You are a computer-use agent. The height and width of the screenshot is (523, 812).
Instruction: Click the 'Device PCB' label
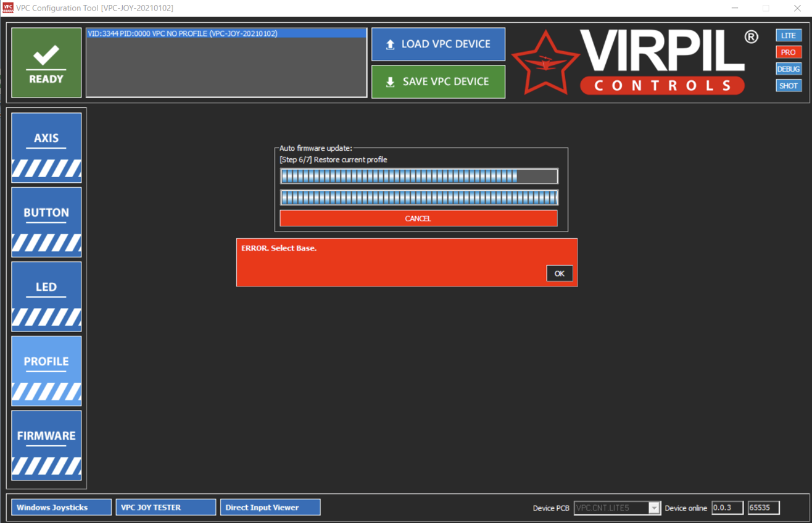point(551,508)
